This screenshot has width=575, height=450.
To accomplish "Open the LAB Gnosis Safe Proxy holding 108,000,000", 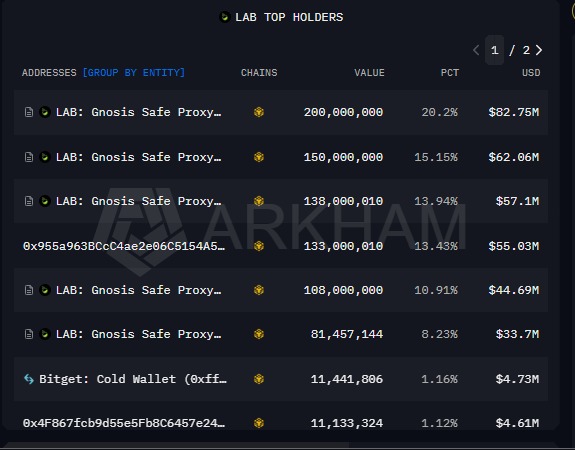I will [x=138, y=290].
